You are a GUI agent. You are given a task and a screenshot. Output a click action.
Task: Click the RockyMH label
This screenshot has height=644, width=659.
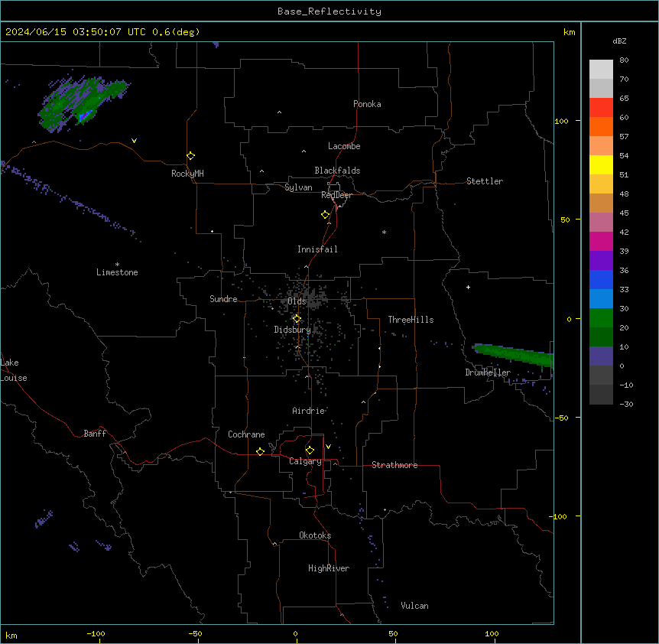187,174
